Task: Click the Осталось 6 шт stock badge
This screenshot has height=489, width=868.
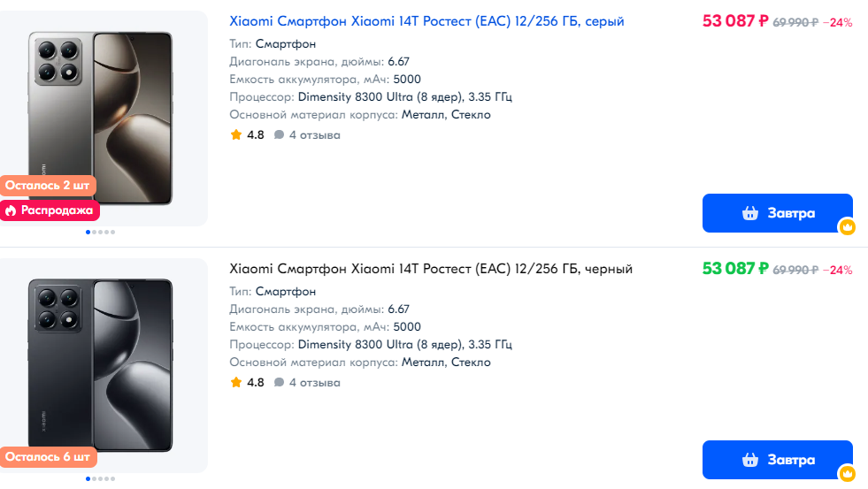Action: pyautogui.click(x=48, y=457)
